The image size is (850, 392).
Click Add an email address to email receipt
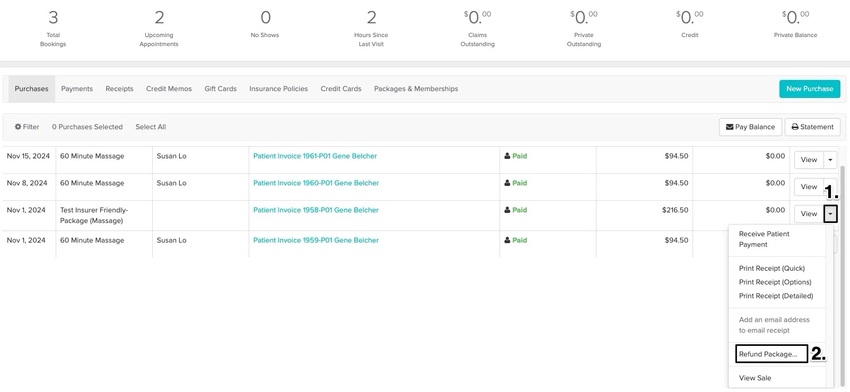[774, 325]
